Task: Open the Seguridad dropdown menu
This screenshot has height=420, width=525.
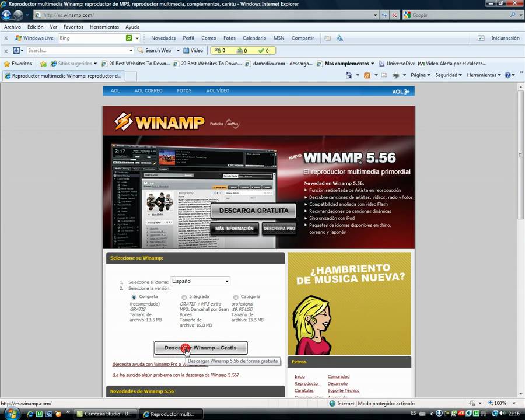Action: (449, 75)
